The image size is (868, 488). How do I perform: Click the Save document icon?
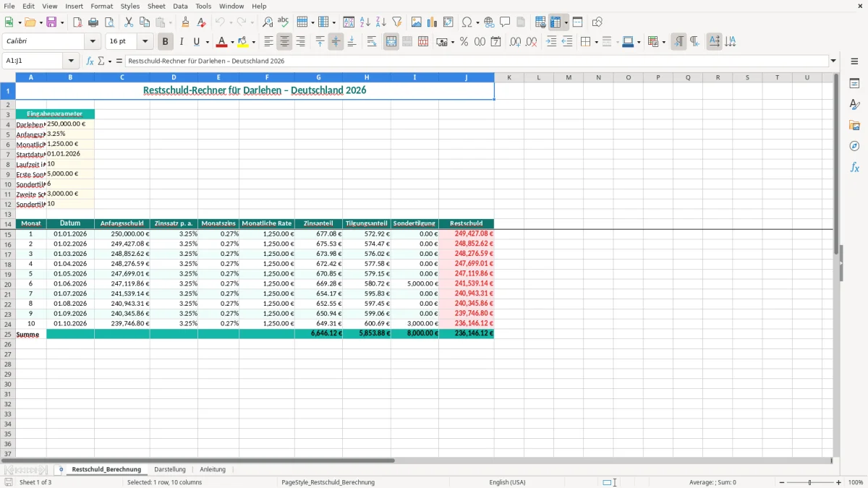click(51, 22)
